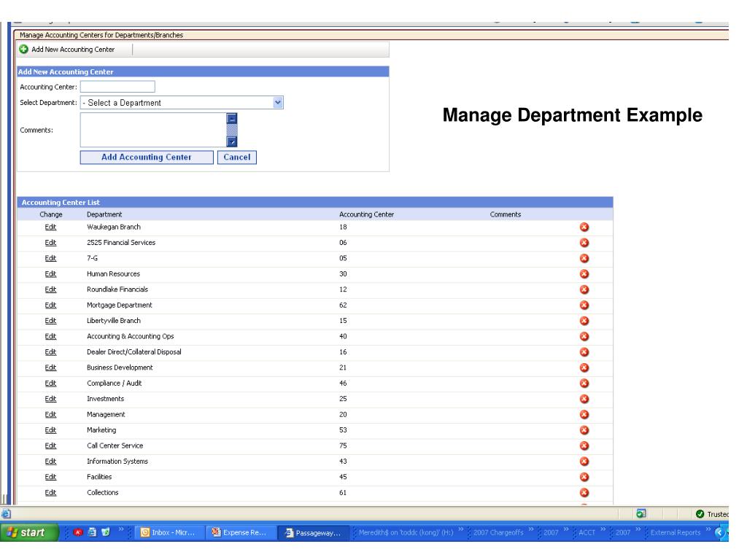The image size is (747, 560).
Task: Delete the Information Systems row
Action: (584, 462)
